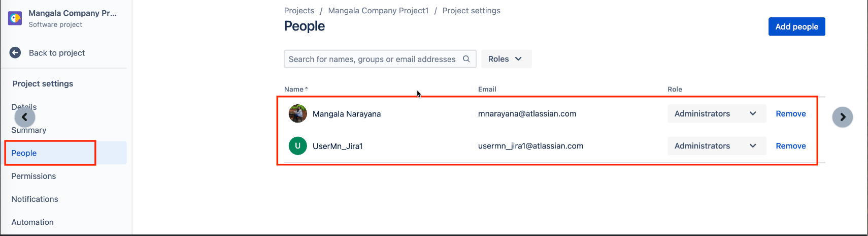Remove Mangala Narayana from the project

click(x=790, y=113)
